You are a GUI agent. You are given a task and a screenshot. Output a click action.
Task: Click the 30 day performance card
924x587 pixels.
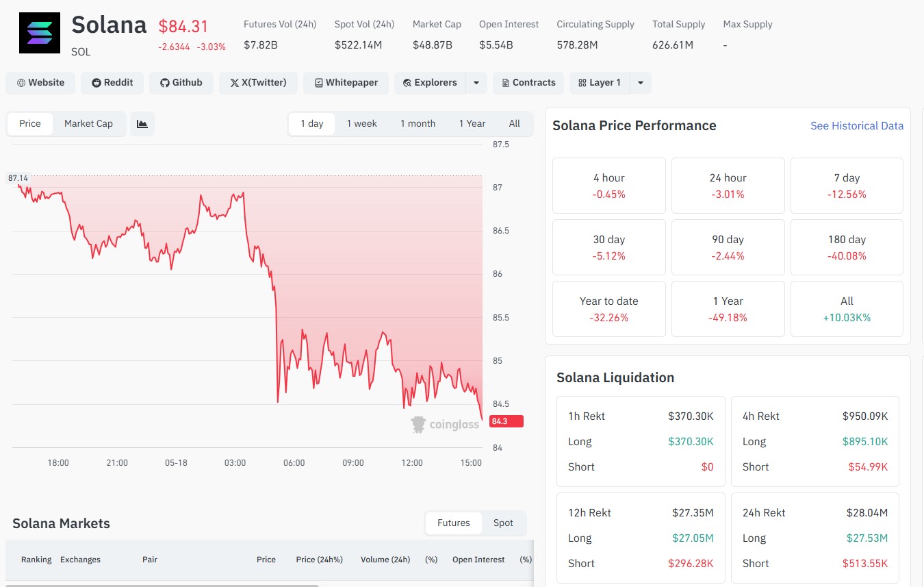pos(609,247)
